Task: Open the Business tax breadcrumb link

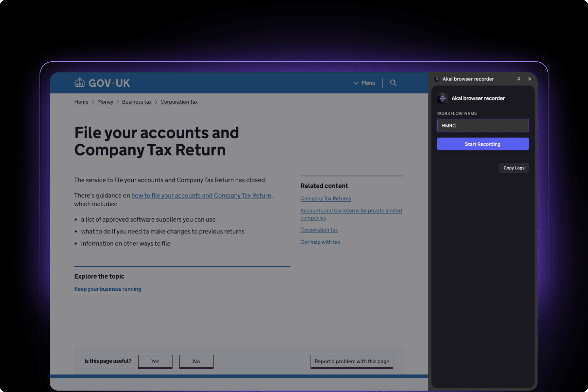Action: (x=137, y=102)
